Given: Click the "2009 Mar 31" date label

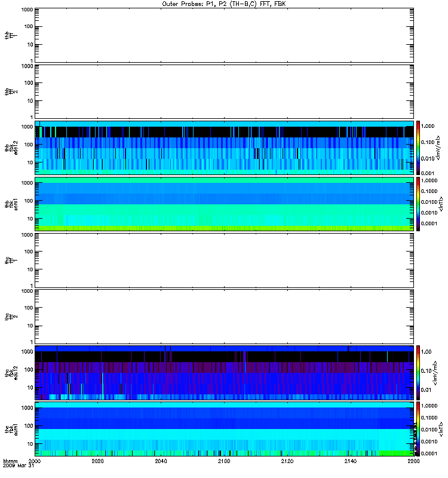Looking at the screenshot, I should (x=19, y=466).
